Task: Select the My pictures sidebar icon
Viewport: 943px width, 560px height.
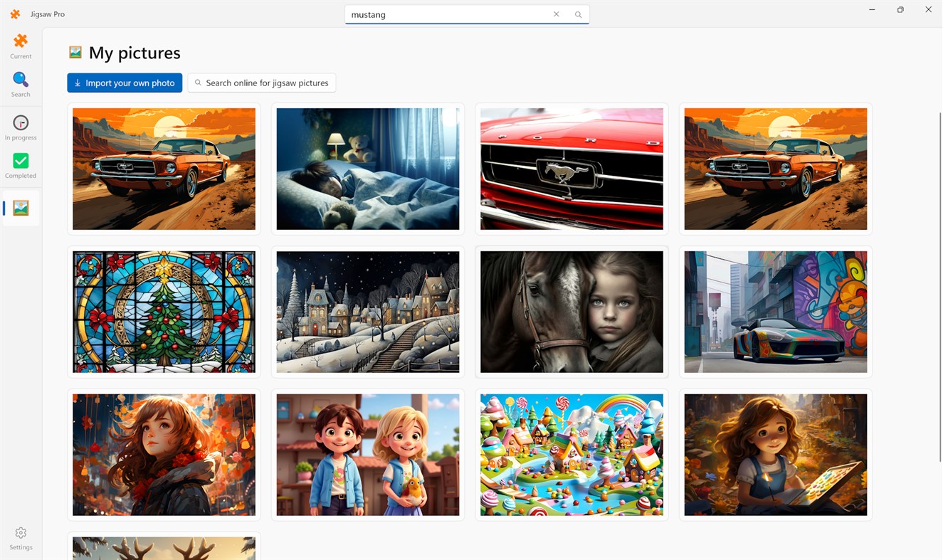Action: (21, 207)
